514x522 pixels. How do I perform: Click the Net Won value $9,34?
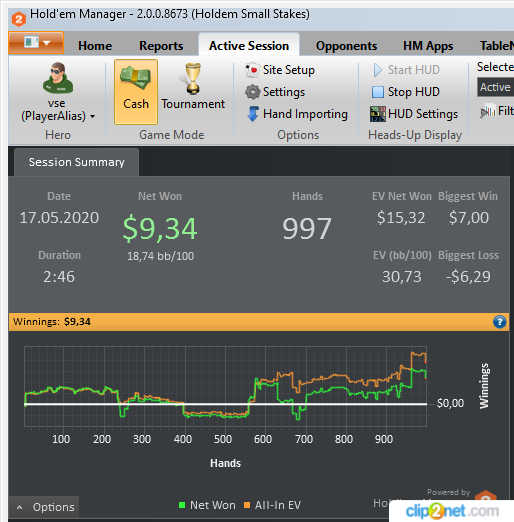pyautogui.click(x=160, y=228)
